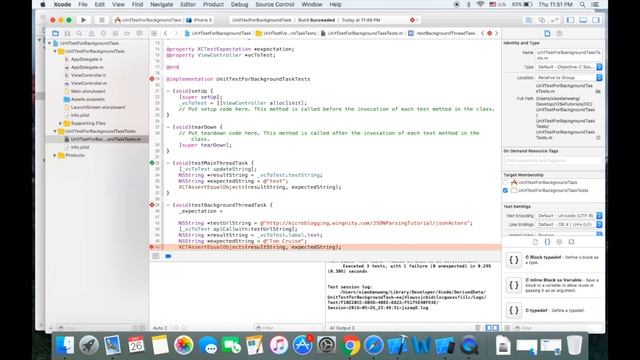640x360 pixels.
Task: Toggle the Utilities panel visibility
Action: point(596,20)
